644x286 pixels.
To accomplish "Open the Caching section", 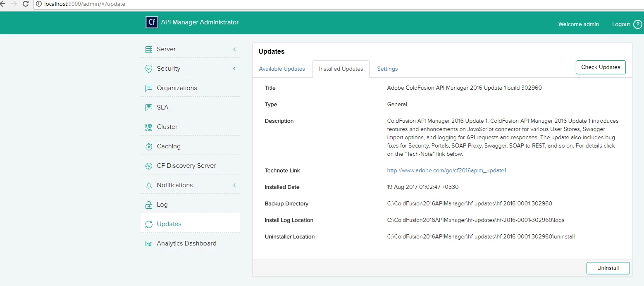I will pos(190,146).
